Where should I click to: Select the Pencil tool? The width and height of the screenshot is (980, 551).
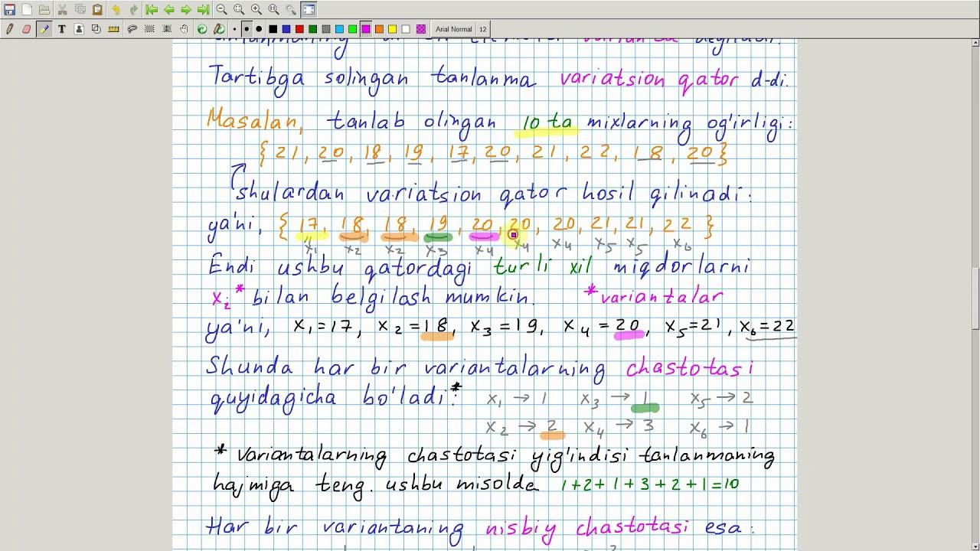[x=9, y=29]
